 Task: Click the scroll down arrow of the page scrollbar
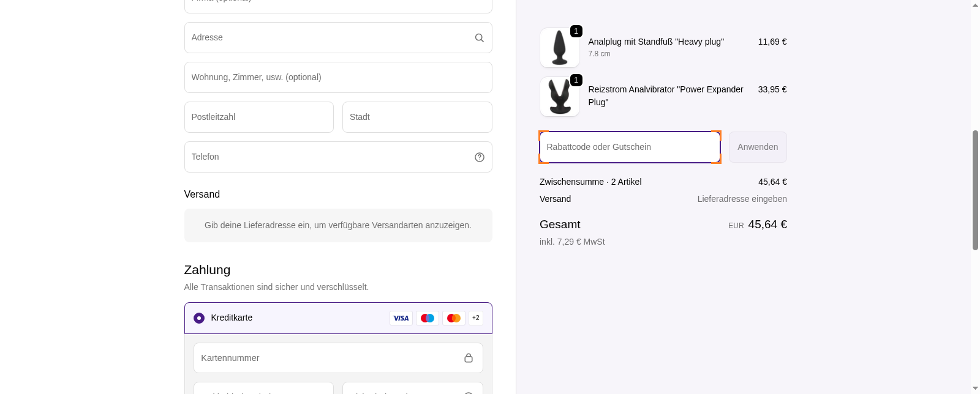point(975,388)
